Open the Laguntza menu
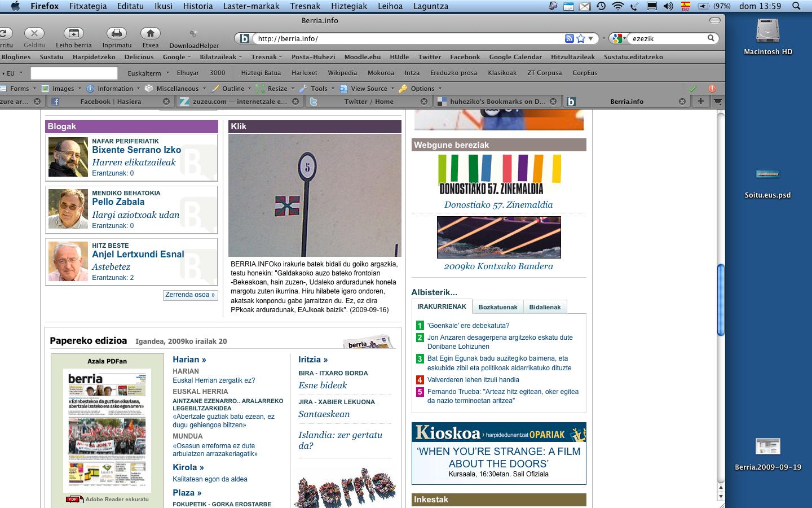 pos(431,6)
